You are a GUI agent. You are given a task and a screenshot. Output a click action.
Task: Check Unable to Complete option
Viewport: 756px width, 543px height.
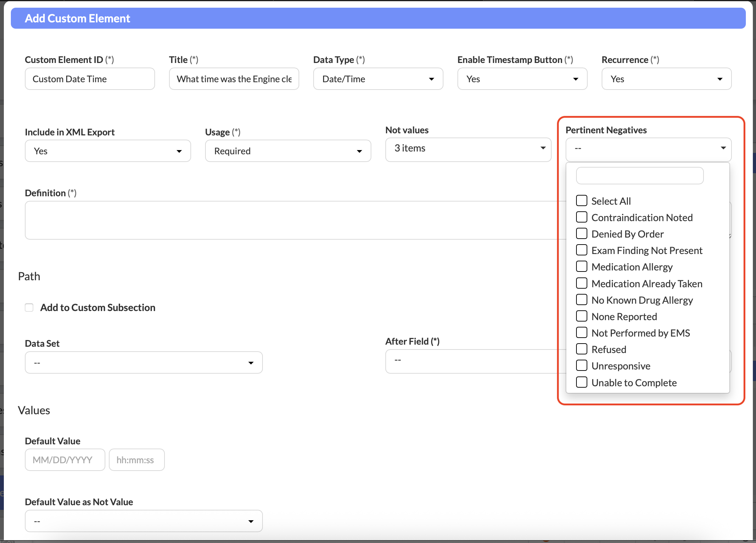[x=582, y=382]
